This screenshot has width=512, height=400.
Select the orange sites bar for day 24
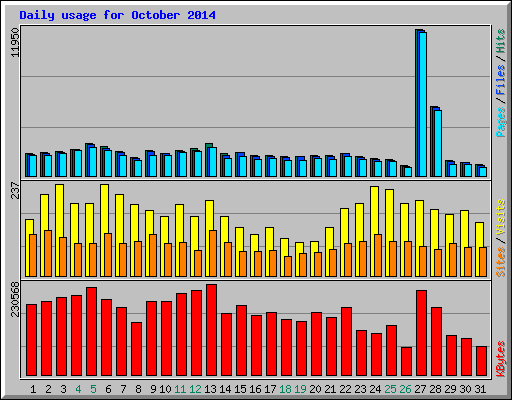(x=378, y=255)
